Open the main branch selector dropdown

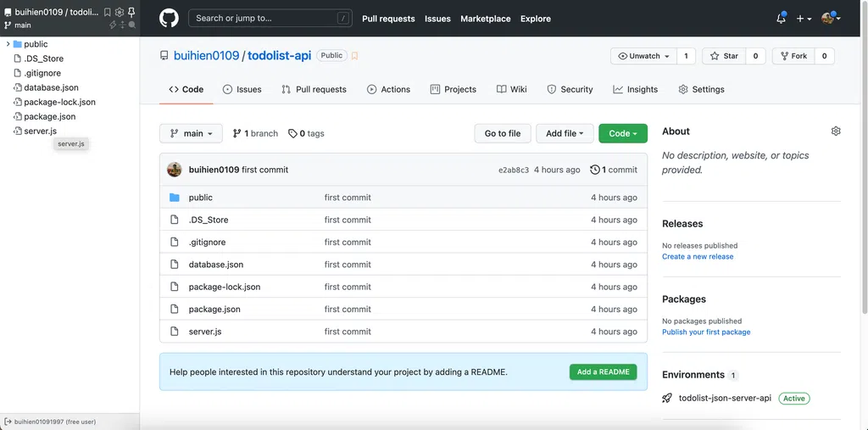coord(191,133)
